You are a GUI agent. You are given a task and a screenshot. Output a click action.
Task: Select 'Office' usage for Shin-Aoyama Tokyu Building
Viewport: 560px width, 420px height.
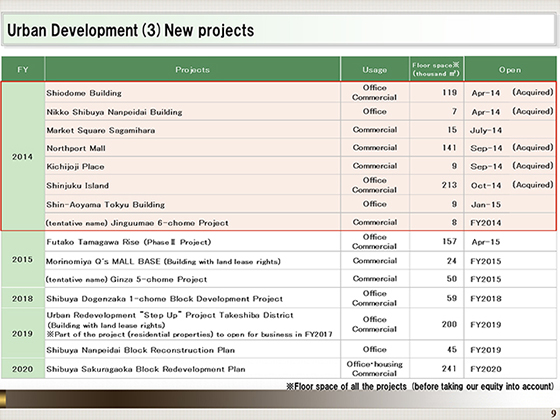(x=375, y=204)
